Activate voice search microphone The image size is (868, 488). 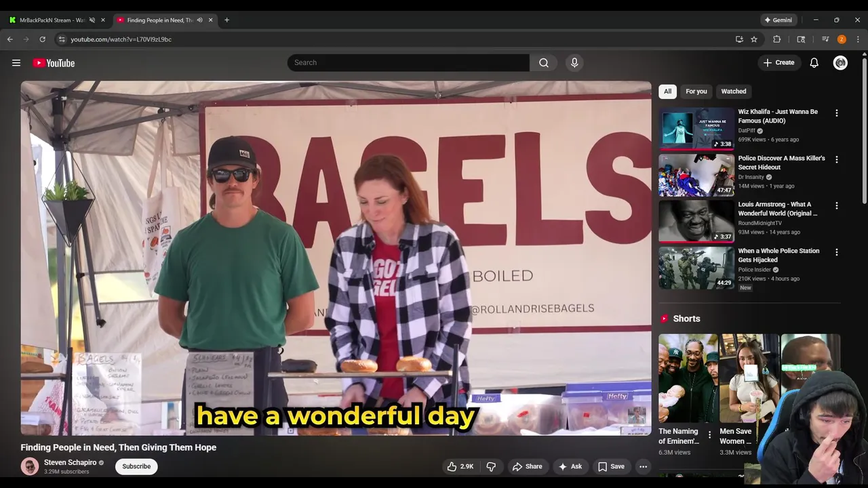click(x=574, y=62)
